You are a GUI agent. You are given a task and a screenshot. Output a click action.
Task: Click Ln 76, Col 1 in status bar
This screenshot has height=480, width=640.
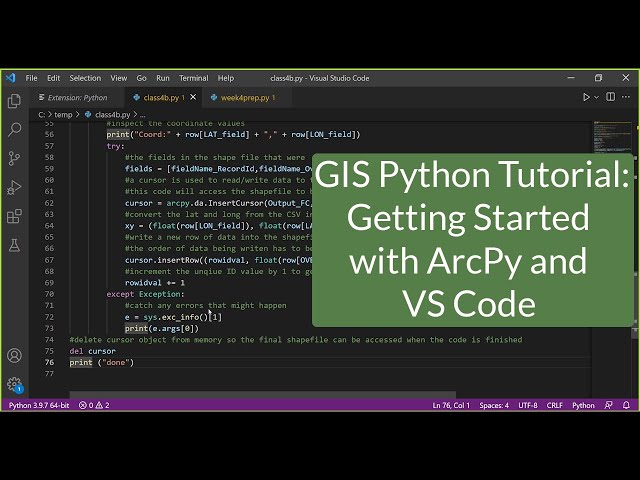click(451, 405)
